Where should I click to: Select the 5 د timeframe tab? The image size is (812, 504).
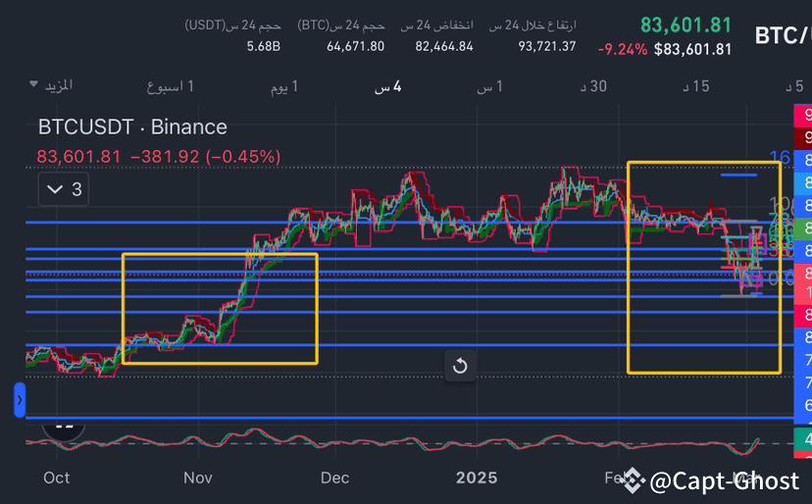pos(794,86)
